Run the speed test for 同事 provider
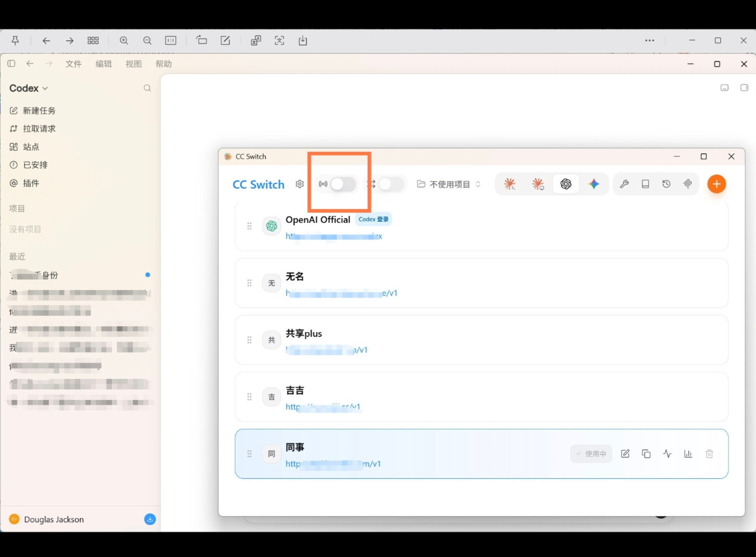756x557 pixels. pos(667,454)
